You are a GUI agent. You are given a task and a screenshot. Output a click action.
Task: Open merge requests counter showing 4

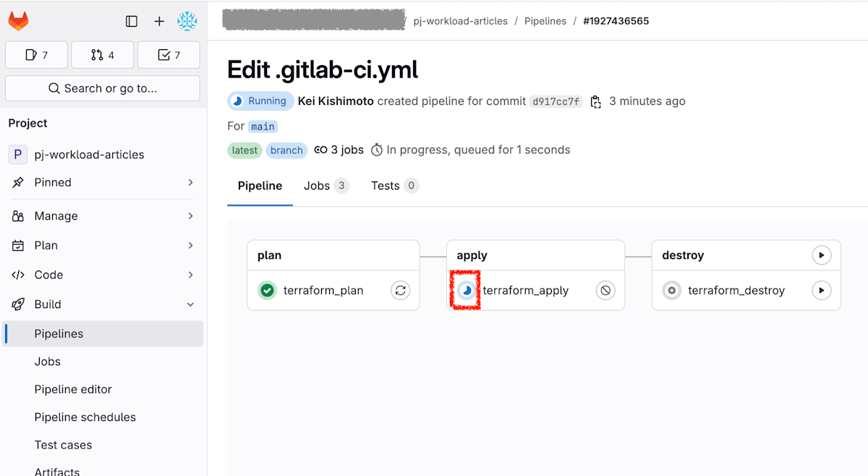point(102,55)
